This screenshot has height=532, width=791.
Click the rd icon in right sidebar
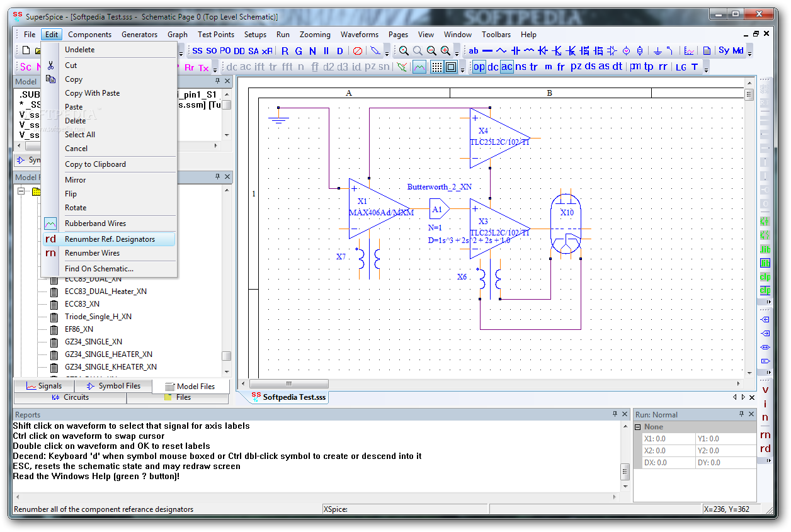[x=765, y=448]
